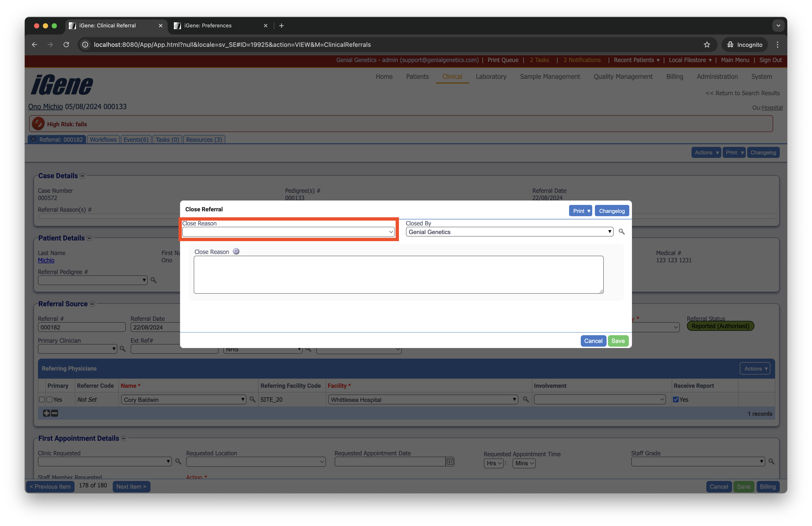Click the Referring Physician Name search icon

(x=252, y=399)
